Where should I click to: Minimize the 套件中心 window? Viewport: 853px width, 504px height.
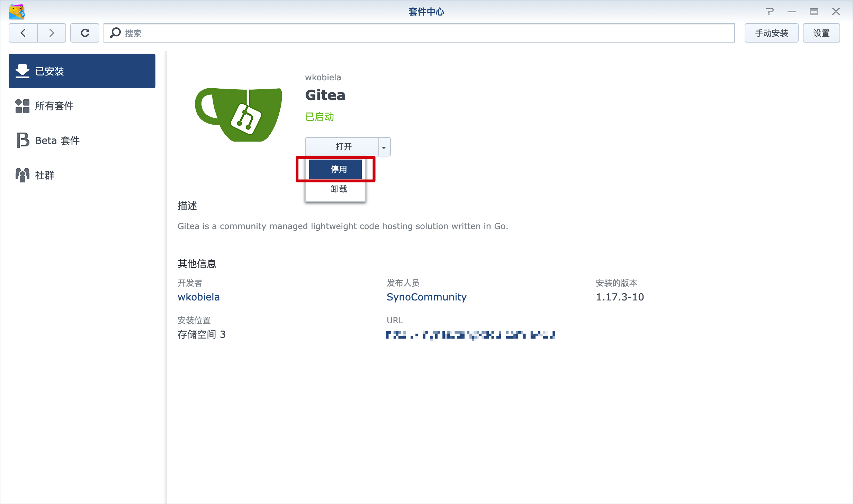coord(792,12)
